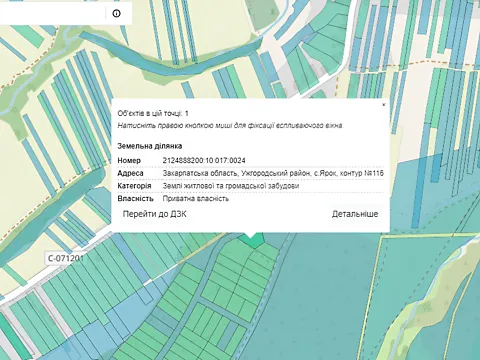Select the C-071201 road label
This screenshot has height=360, width=480.
[65, 258]
